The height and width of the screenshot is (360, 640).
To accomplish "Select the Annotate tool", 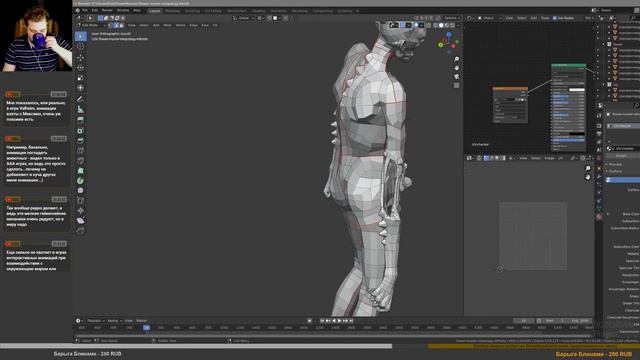I will point(81,100).
